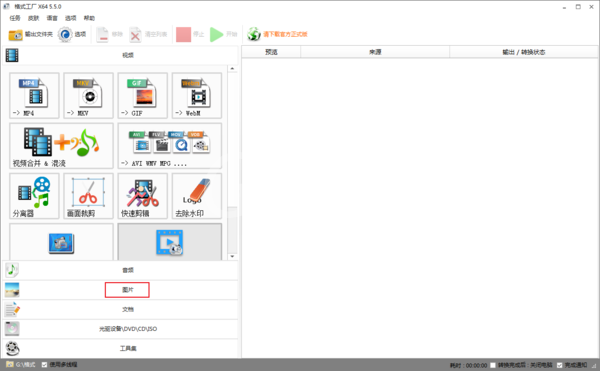
Task: Click the G:\ output path text in the status bar
Action: (25, 365)
